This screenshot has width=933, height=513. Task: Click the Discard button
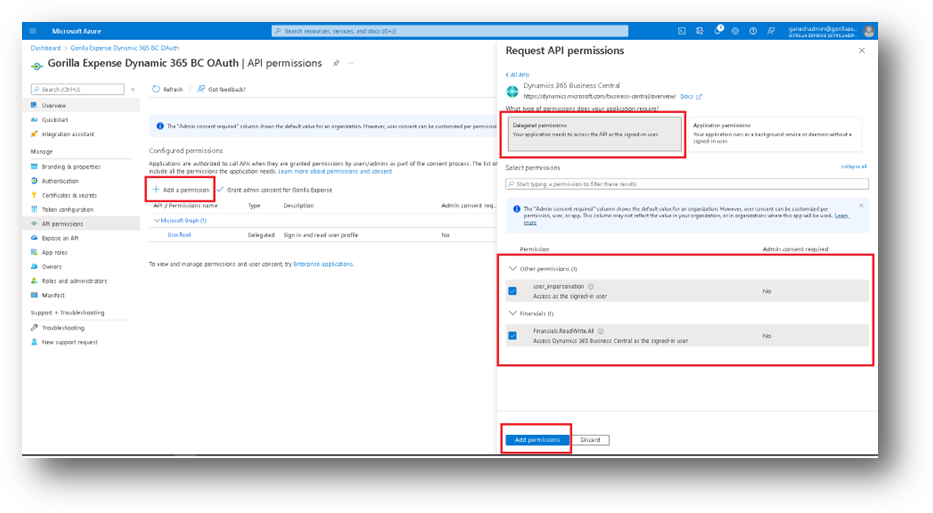(590, 440)
